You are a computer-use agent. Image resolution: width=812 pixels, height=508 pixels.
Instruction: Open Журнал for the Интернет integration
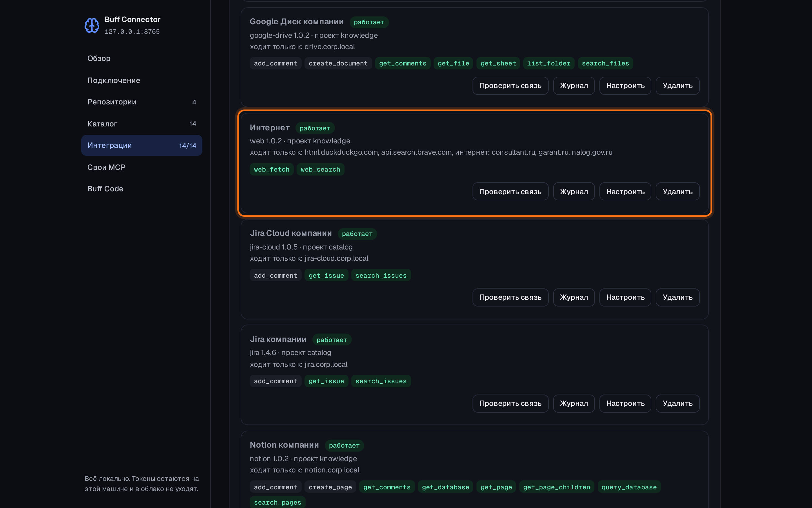pos(574,192)
